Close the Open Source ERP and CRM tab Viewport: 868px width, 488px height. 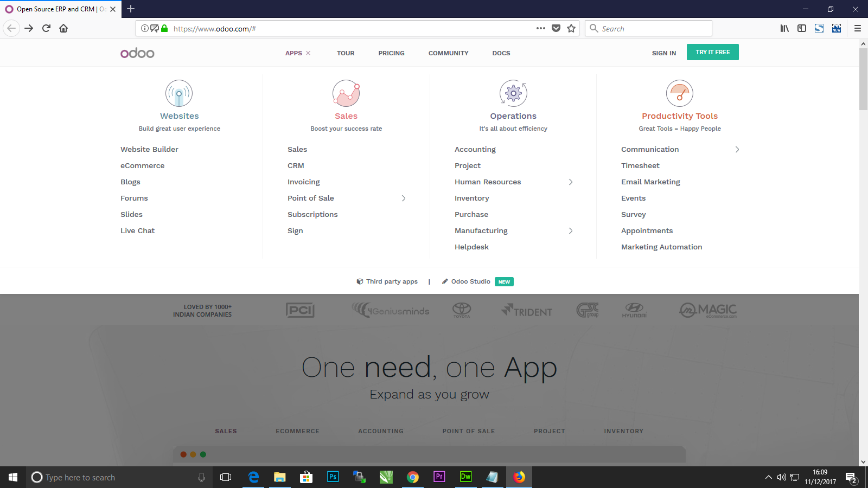[x=113, y=9]
